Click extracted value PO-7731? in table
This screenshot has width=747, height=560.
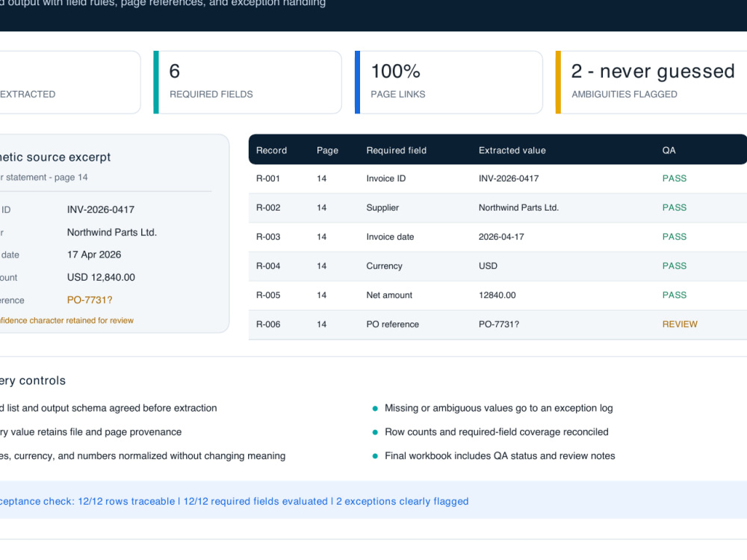click(499, 324)
